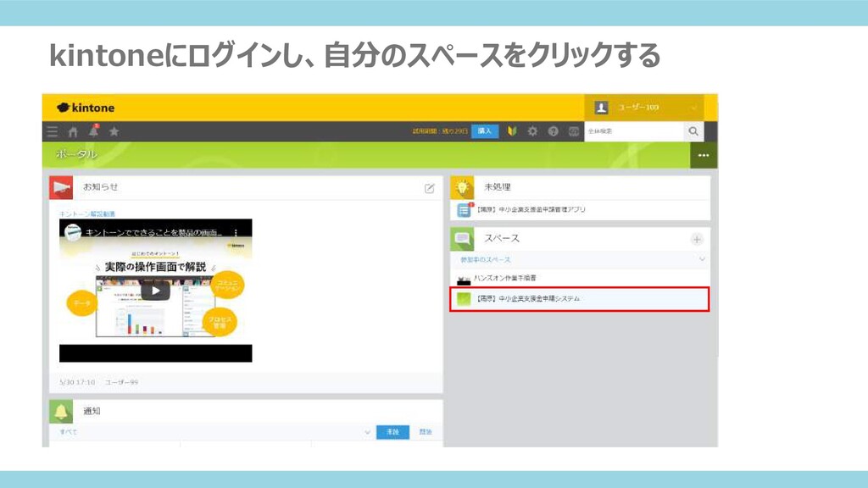Image resolution: width=868 pixels, height=488 pixels.
Task: Click the beginner guide leaf icon
Action: pos(512,131)
